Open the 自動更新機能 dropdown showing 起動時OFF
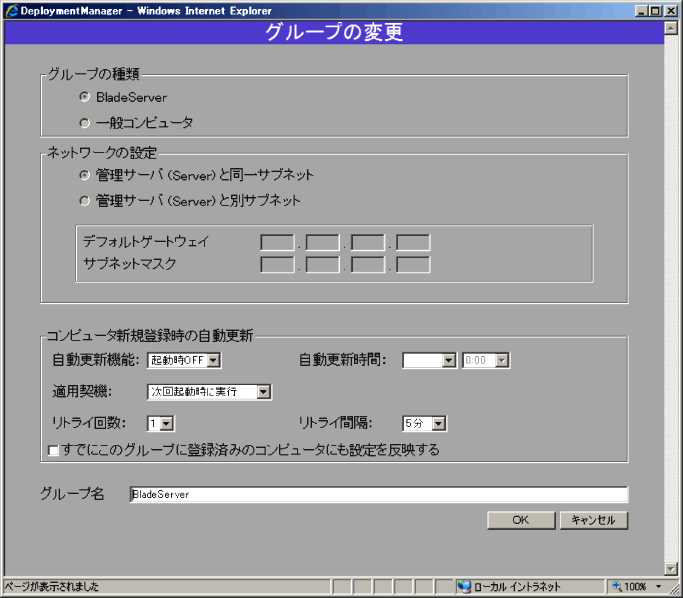Viewport: 683px width, 598px height. pos(184,360)
